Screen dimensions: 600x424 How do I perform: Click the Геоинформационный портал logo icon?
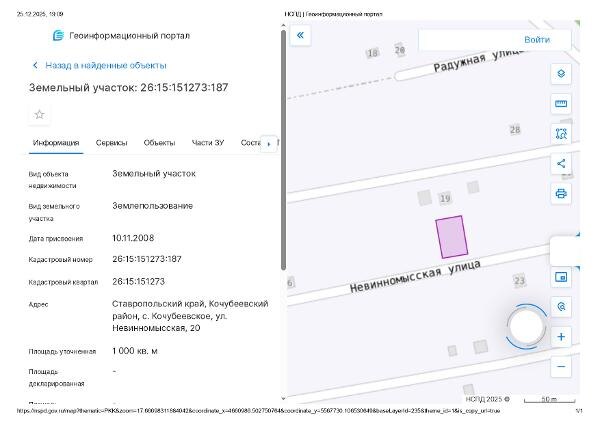[x=58, y=36]
